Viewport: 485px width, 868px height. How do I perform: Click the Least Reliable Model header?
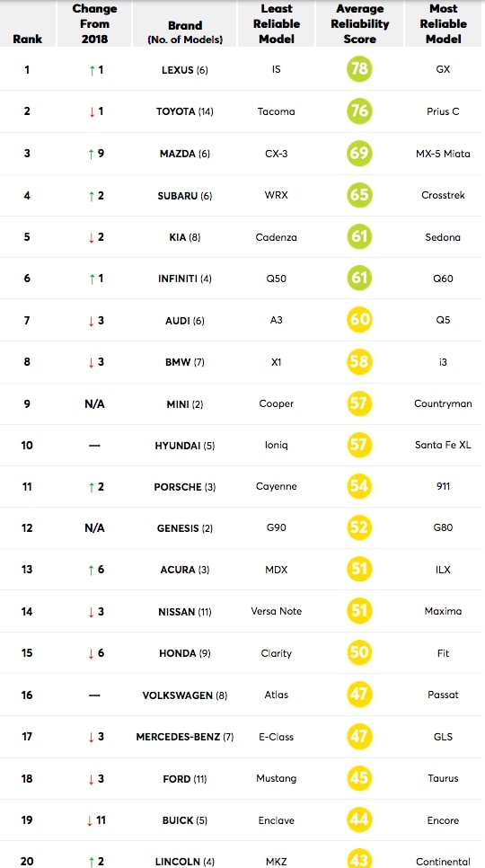(x=277, y=23)
